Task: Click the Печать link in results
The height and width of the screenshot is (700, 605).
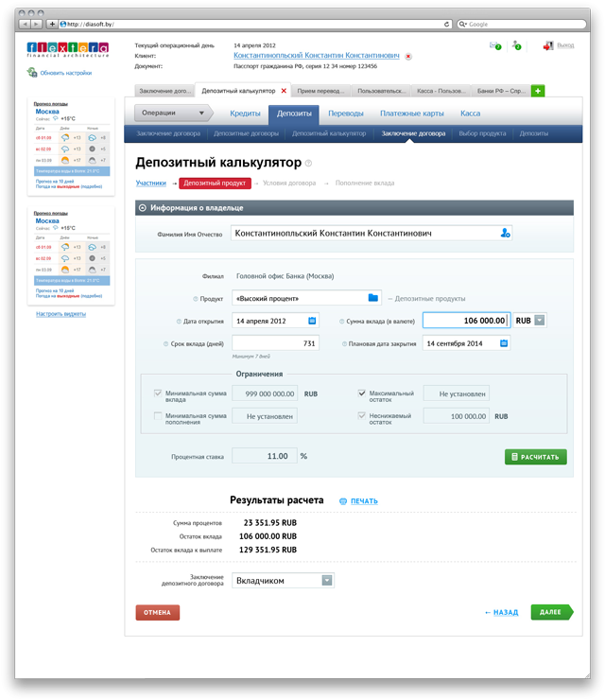Action: [364, 500]
